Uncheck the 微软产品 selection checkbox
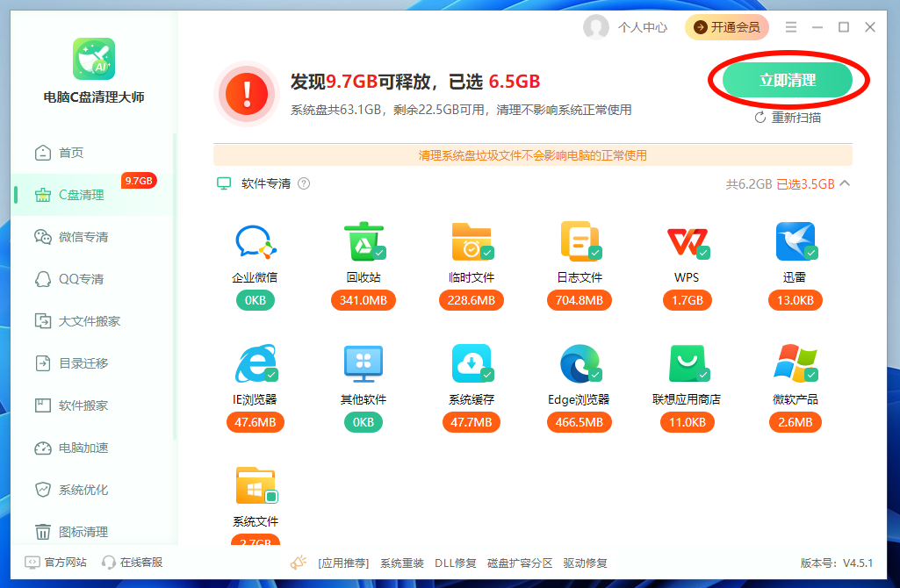Image resolution: width=900 pixels, height=588 pixels. (811, 375)
